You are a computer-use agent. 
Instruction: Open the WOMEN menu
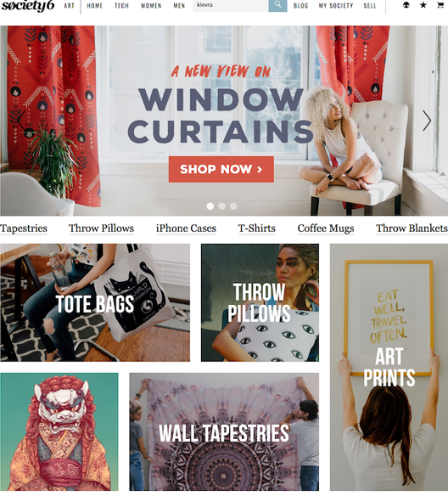151,6
